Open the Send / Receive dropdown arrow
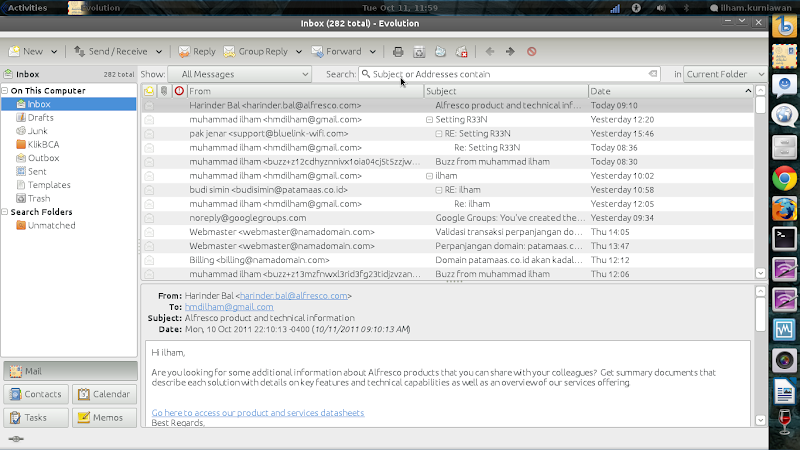 click(x=159, y=52)
